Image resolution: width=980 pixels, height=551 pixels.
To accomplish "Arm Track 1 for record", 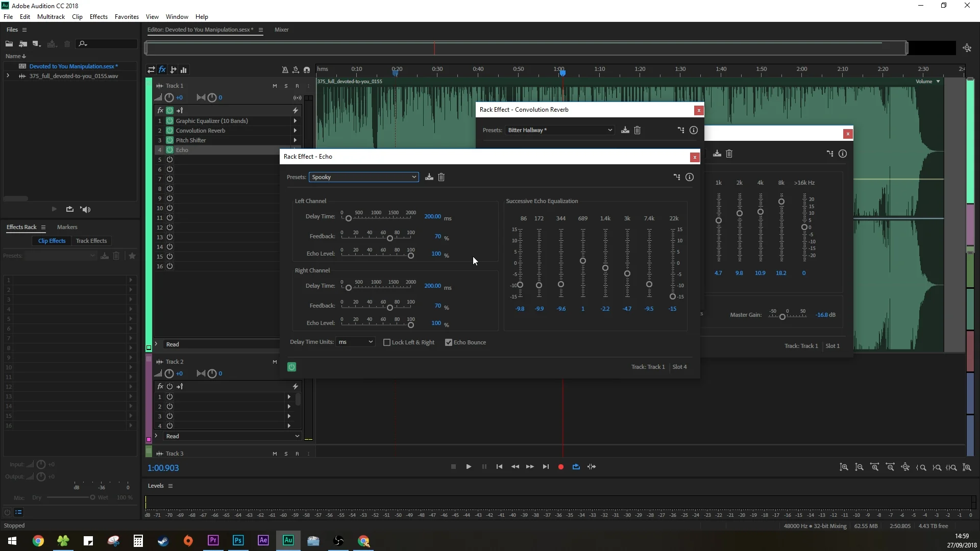I will (297, 86).
